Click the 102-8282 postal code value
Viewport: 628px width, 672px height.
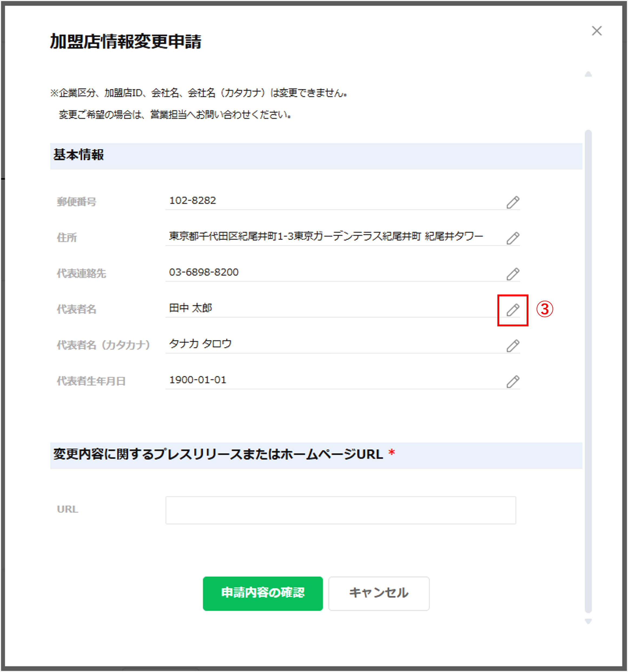point(193,201)
